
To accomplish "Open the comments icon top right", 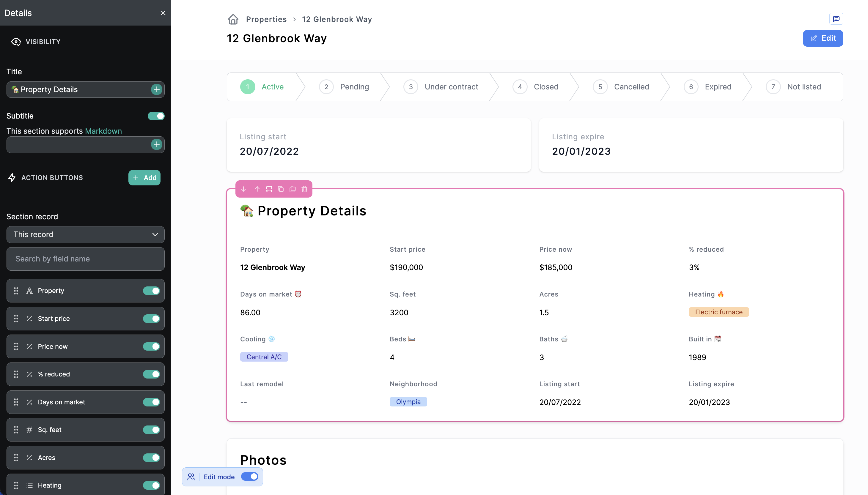I will (x=836, y=19).
